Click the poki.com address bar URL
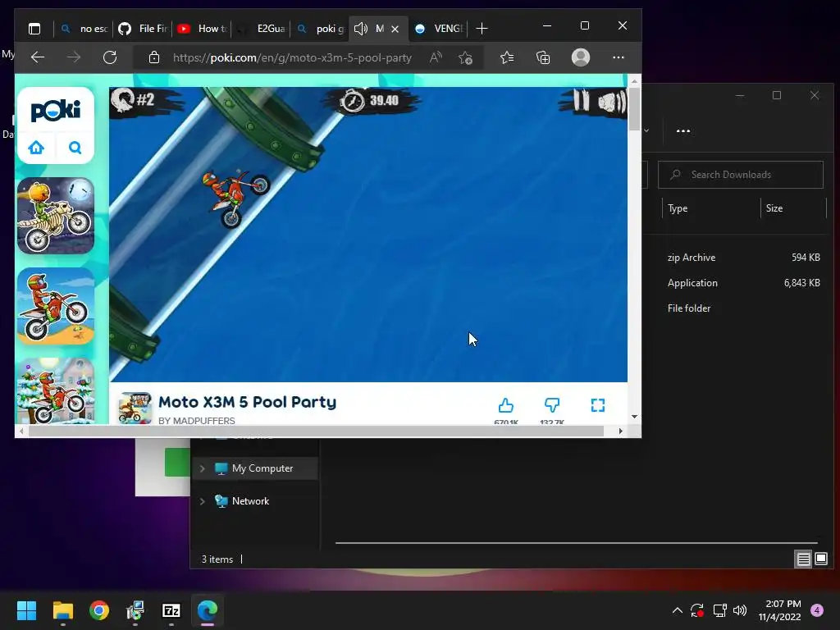Viewport: 840px width, 630px height. (x=292, y=57)
